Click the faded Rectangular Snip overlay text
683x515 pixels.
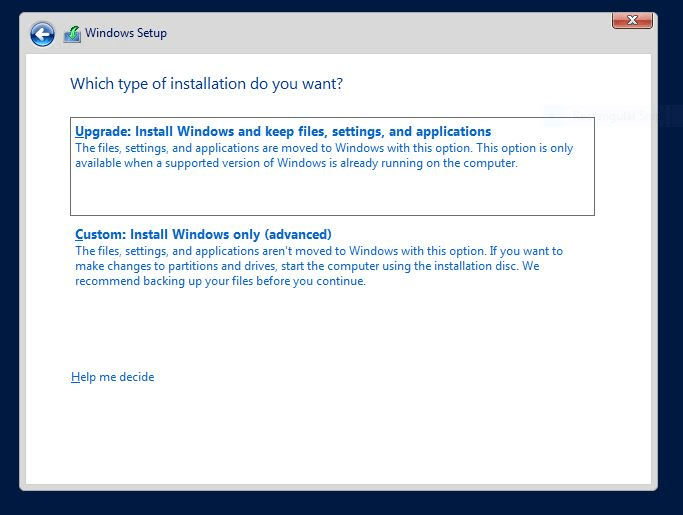pyautogui.click(x=612, y=116)
